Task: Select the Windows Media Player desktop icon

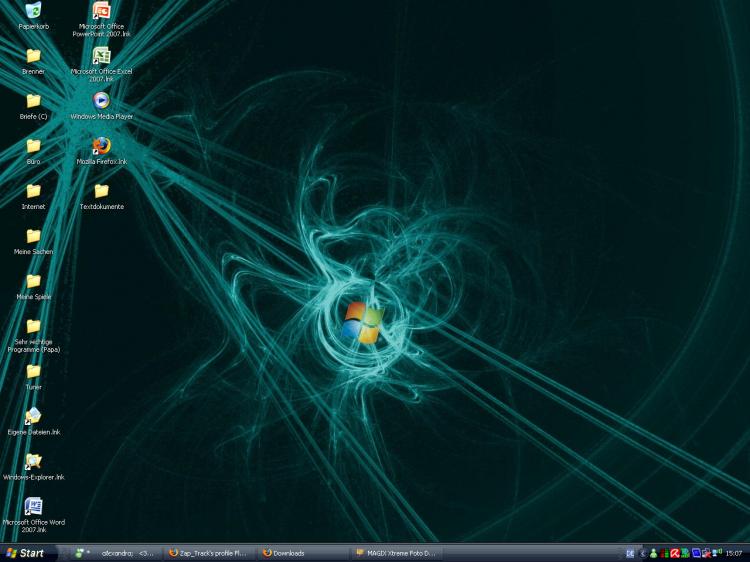Action: point(101,101)
